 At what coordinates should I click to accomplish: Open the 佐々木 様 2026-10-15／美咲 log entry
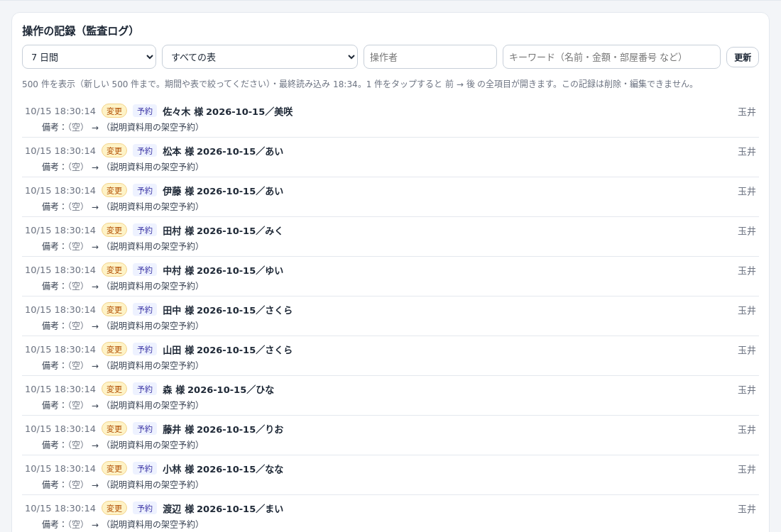coord(390,118)
